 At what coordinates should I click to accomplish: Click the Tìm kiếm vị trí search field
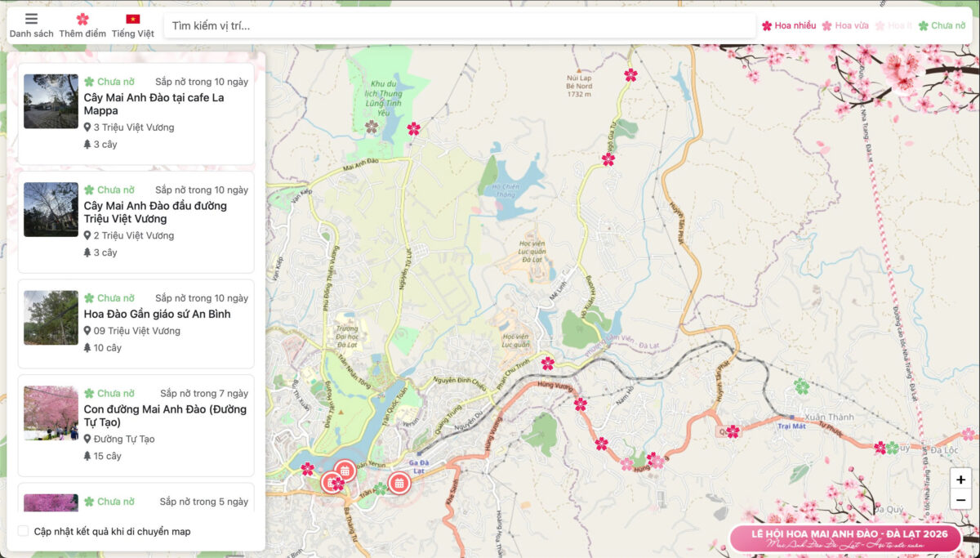coord(457,26)
